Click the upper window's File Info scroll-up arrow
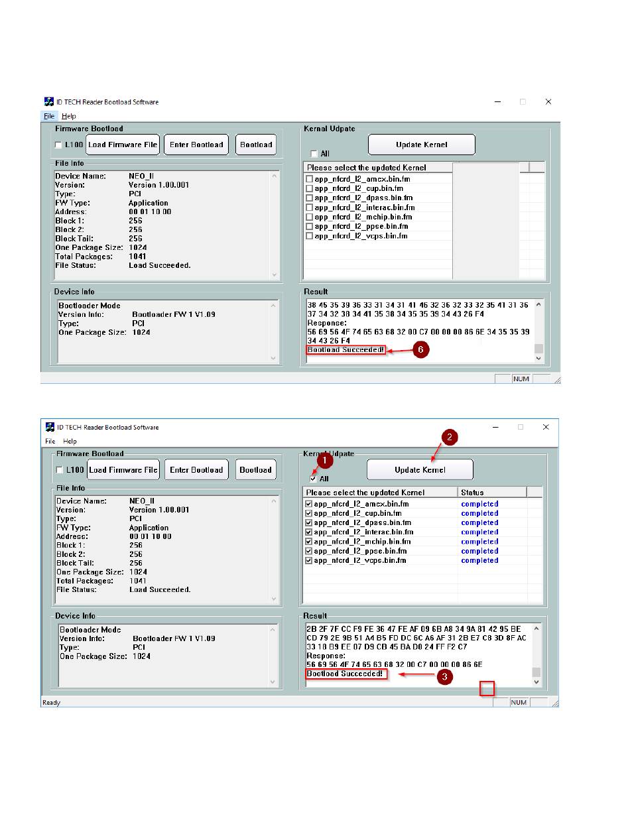The image size is (630, 840). (275, 176)
